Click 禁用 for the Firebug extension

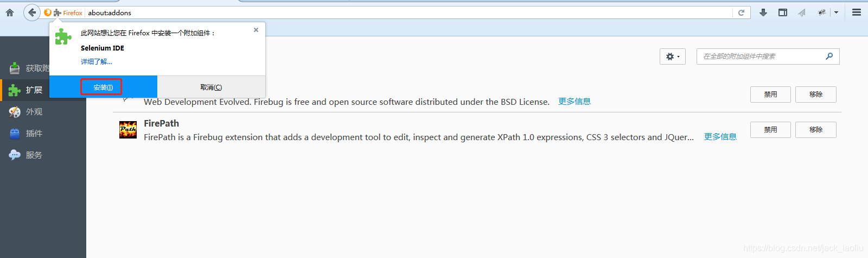coord(770,95)
